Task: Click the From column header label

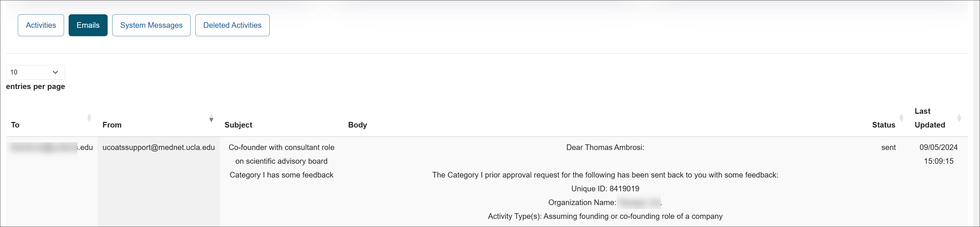Action: [x=112, y=125]
